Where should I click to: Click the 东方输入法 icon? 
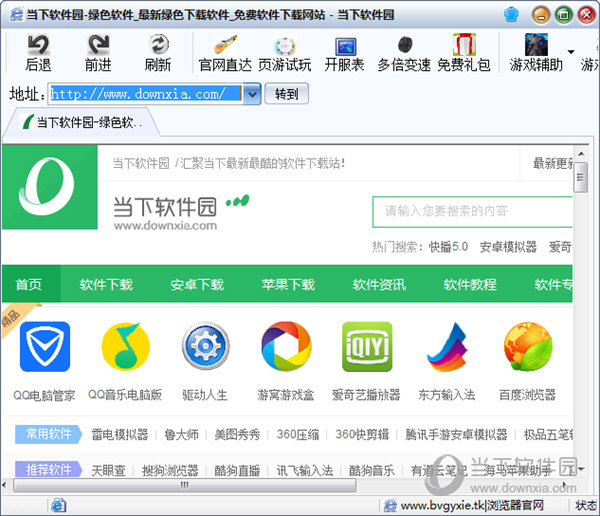pyautogui.click(x=447, y=347)
